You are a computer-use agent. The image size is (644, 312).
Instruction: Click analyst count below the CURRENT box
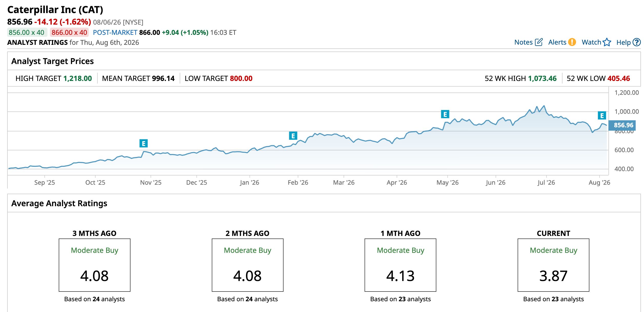554,299
